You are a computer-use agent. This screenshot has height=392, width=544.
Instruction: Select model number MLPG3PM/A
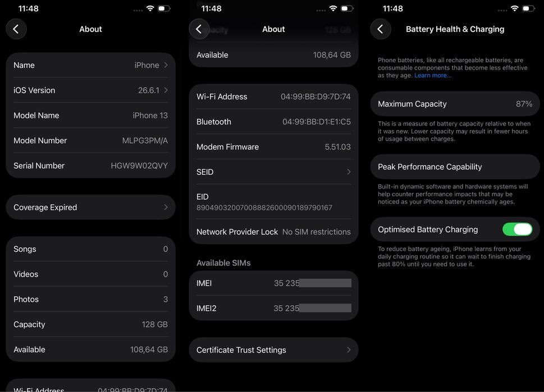tap(145, 140)
